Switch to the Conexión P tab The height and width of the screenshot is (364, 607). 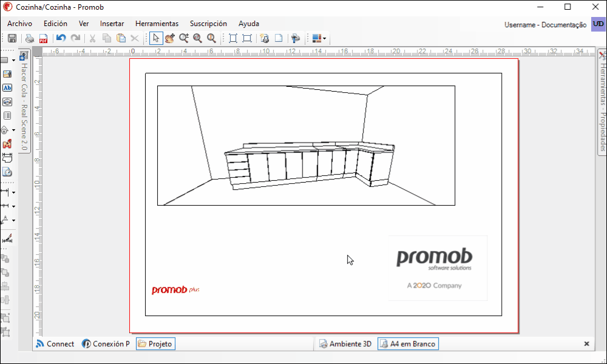106,344
